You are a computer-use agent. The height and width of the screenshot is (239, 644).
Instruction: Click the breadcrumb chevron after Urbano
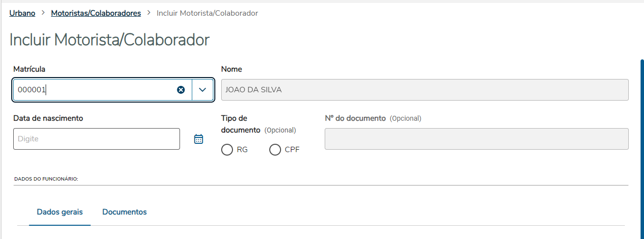pyautogui.click(x=43, y=13)
